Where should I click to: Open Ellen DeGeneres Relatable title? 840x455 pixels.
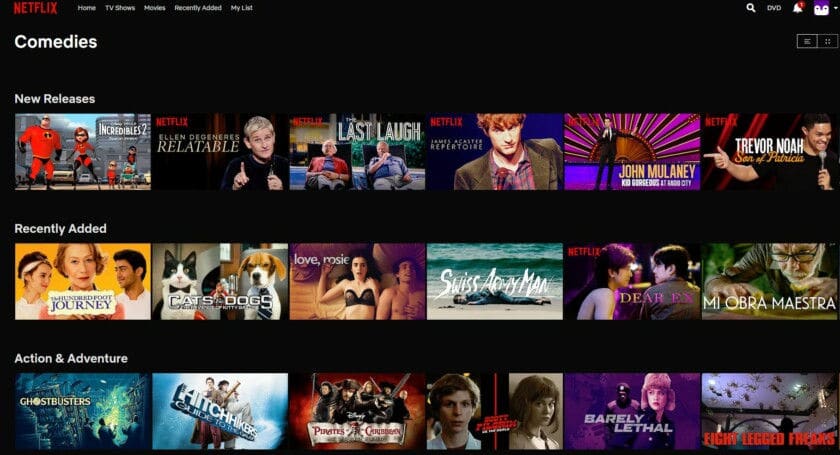(220, 152)
